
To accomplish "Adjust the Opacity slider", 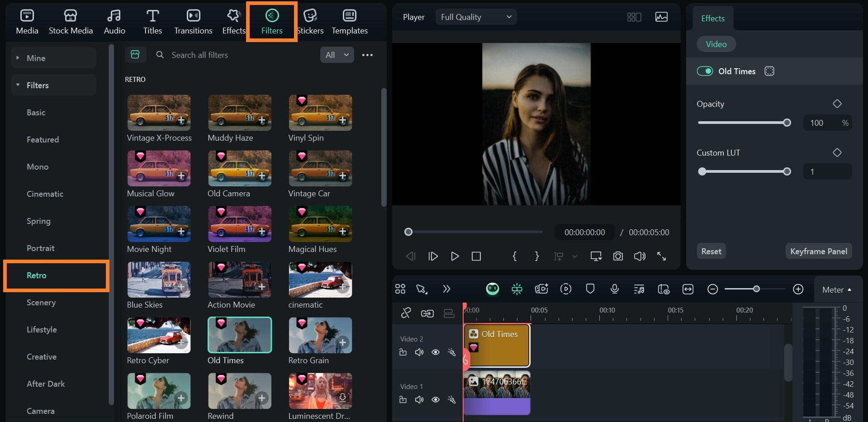I will [x=744, y=123].
